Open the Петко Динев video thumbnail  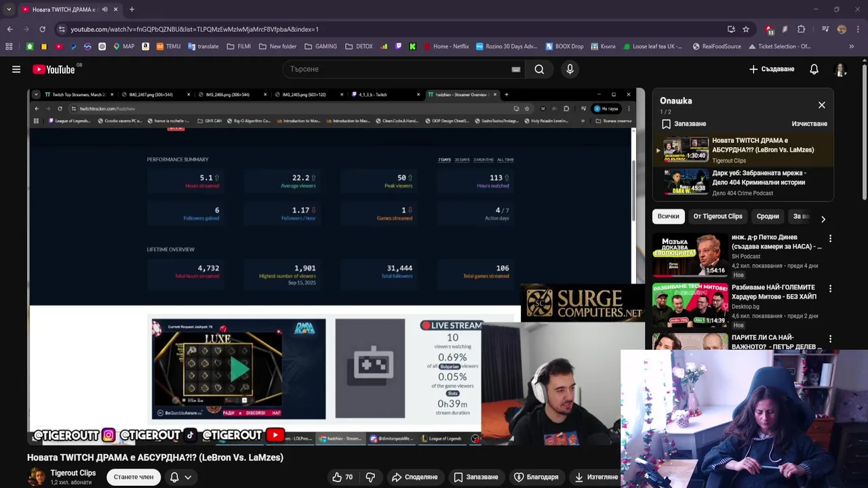(690, 255)
